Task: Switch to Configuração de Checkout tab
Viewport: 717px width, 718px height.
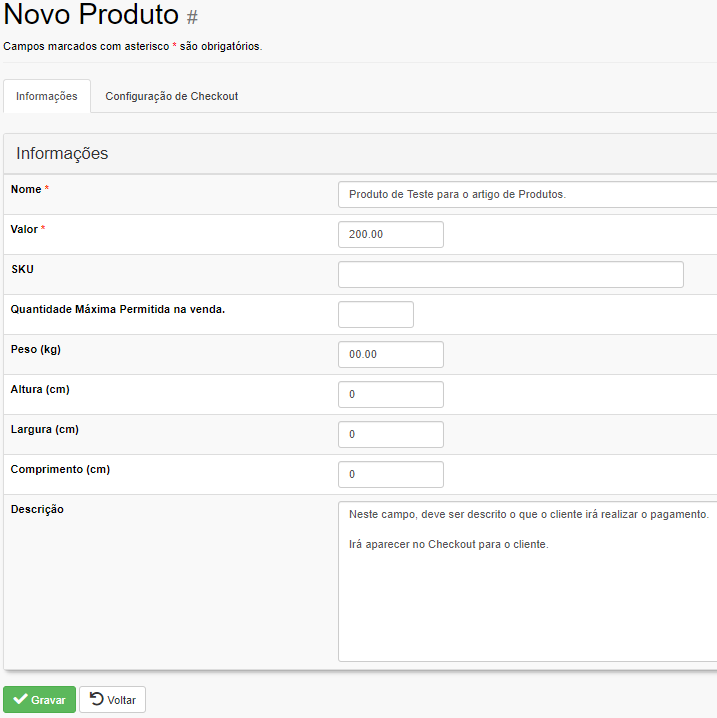Action: [172, 96]
